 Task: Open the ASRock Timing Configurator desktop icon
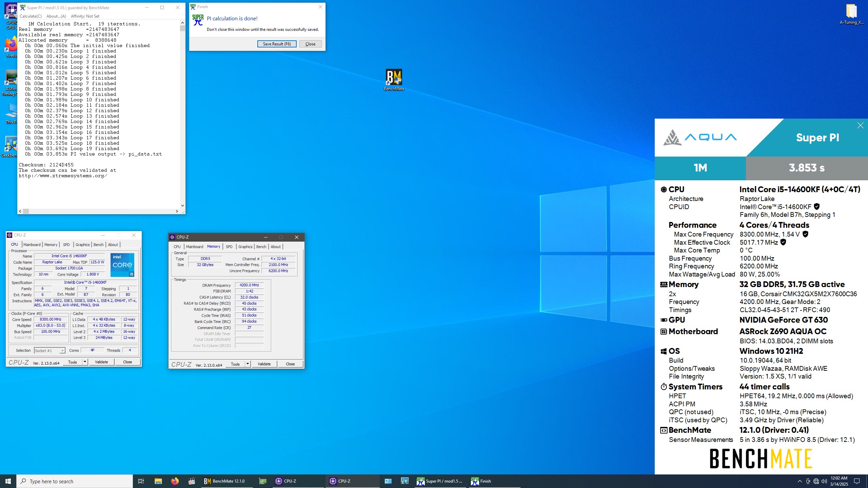[x=11, y=83]
